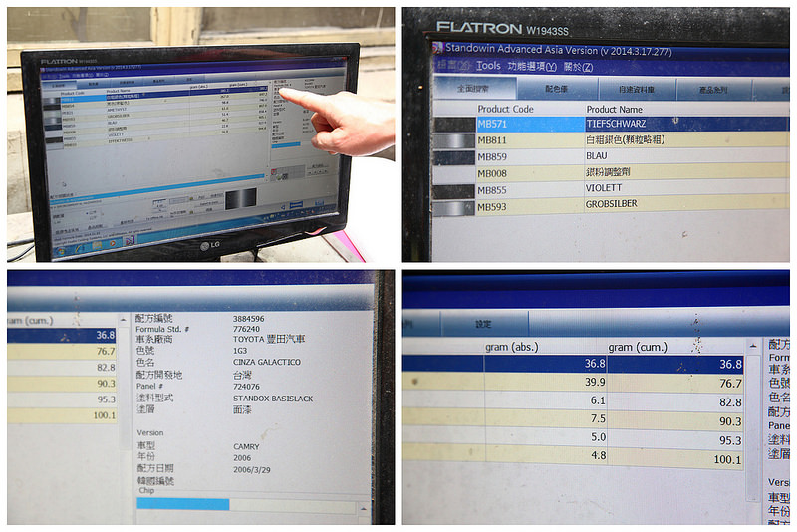Click the scroll-up arrow beside the 配方編號 row
This screenshot has width=797, height=532.
point(123,320)
